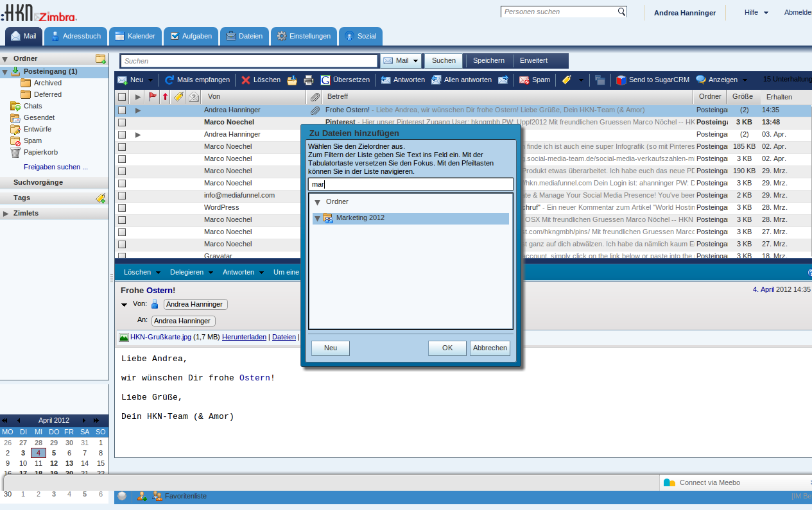Switch to the Kalender tab

pyautogui.click(x=135, y=37)
